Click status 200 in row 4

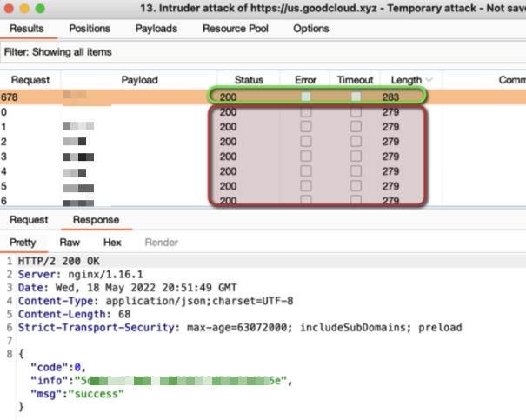pos(228,171)
